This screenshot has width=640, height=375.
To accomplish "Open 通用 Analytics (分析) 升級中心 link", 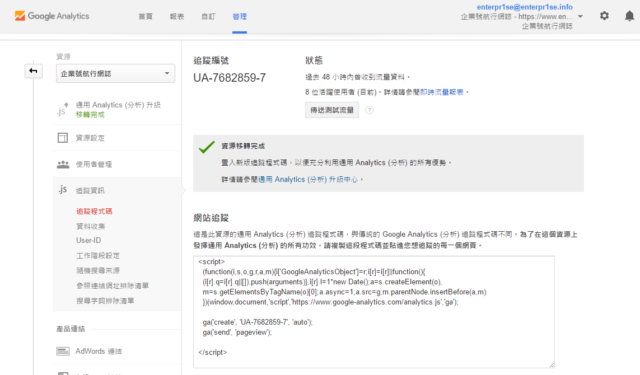I will [308, 180].
